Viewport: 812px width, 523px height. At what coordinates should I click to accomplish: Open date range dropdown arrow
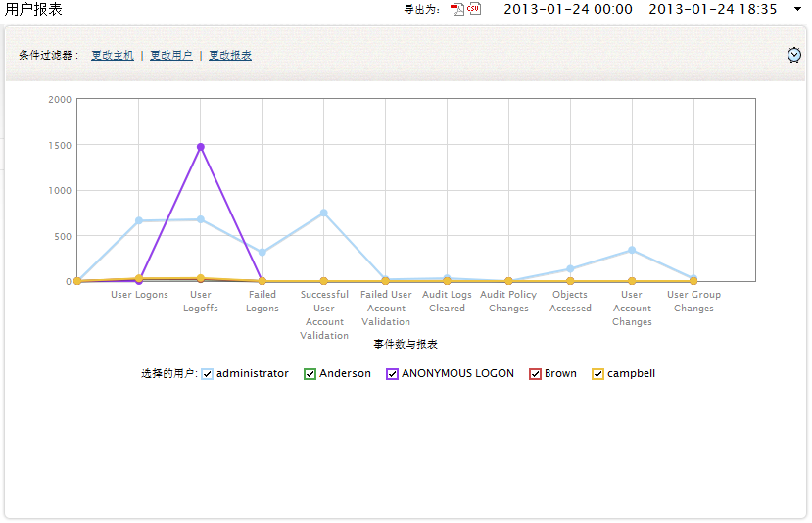coord(797,9)
